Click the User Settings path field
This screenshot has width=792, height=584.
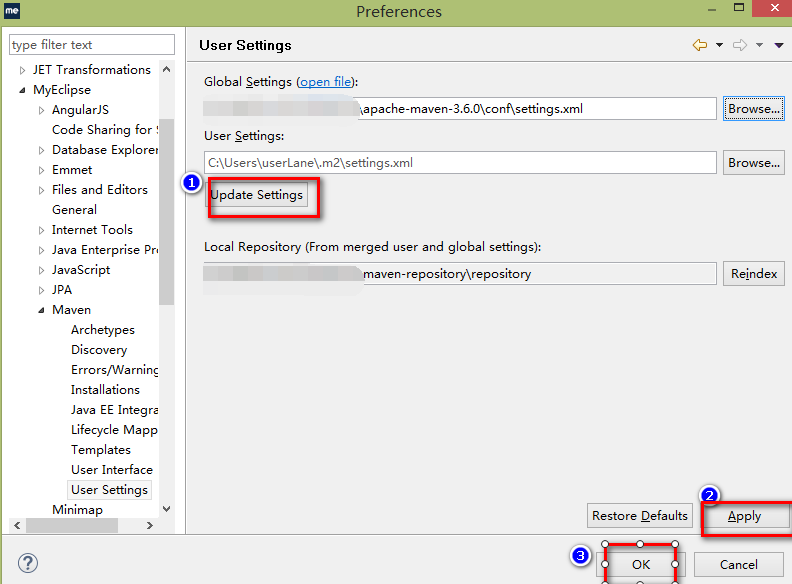point(460,163)
